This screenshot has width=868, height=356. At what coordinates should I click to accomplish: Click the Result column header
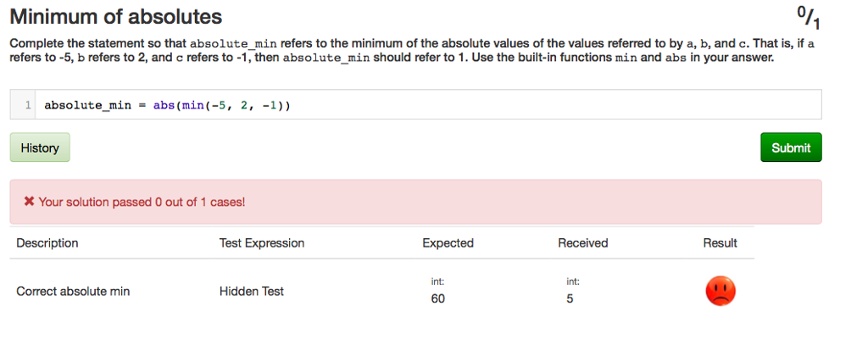click(721, 243)
